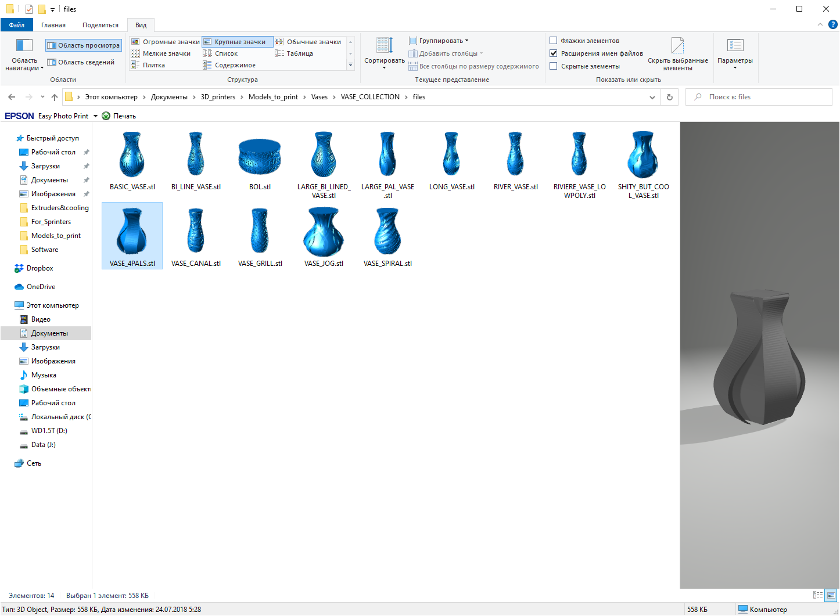This screenshot has height=616, width=840.
Task: Uncheck file name extensions checkbox
Action: (x=554, y=53)
